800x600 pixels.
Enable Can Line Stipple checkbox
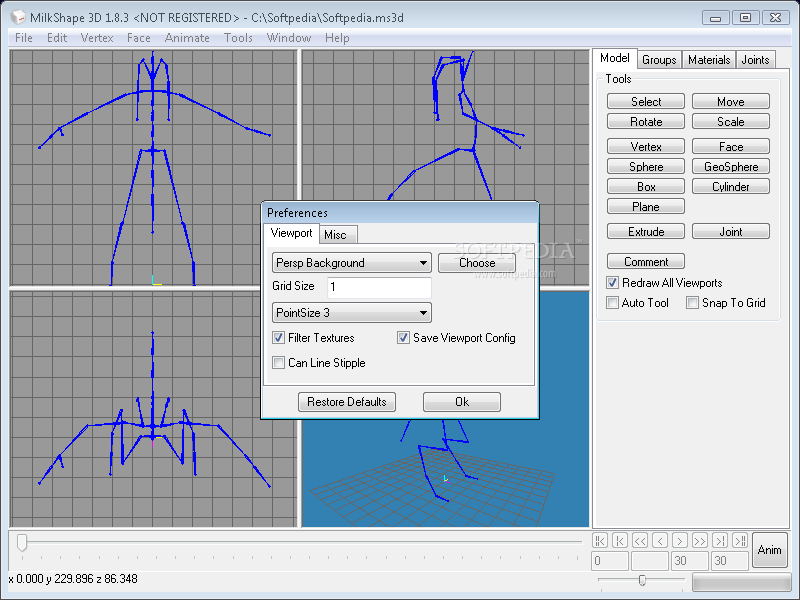point(279,363)
